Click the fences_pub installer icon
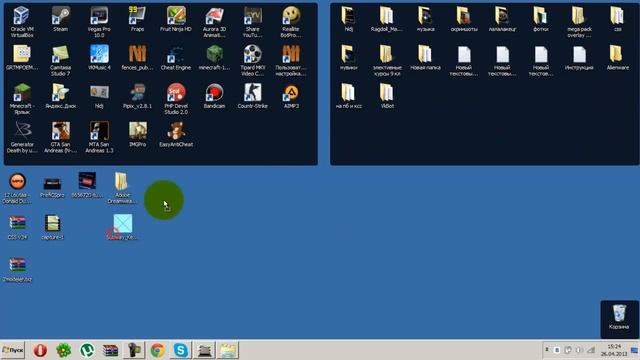Screen dimensions: 640x360 tap(137, 55)
